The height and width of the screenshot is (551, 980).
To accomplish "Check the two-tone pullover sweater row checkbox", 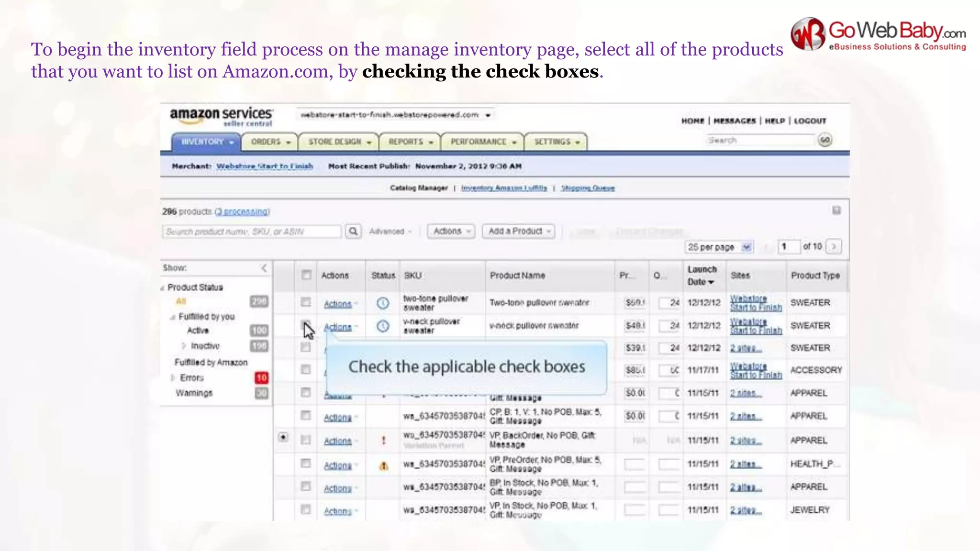I will (306, 302).
